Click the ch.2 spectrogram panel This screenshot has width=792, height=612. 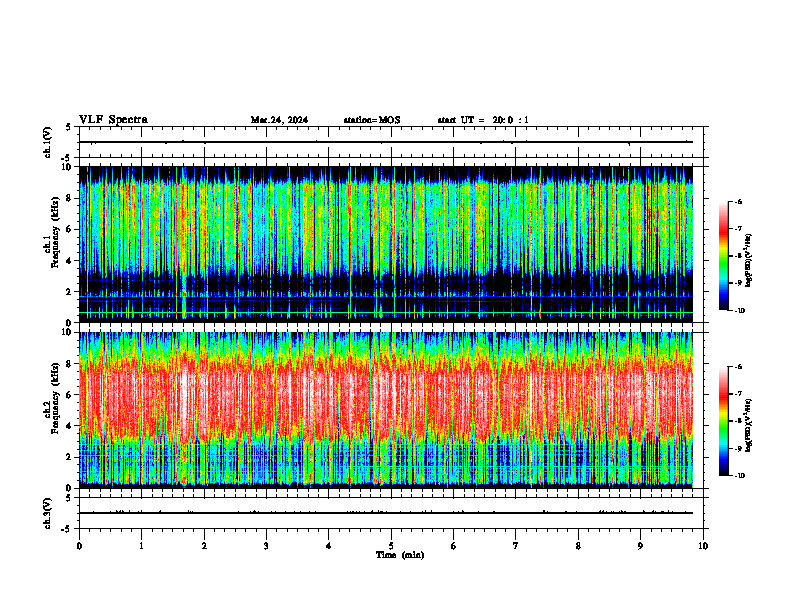[386, 410]
